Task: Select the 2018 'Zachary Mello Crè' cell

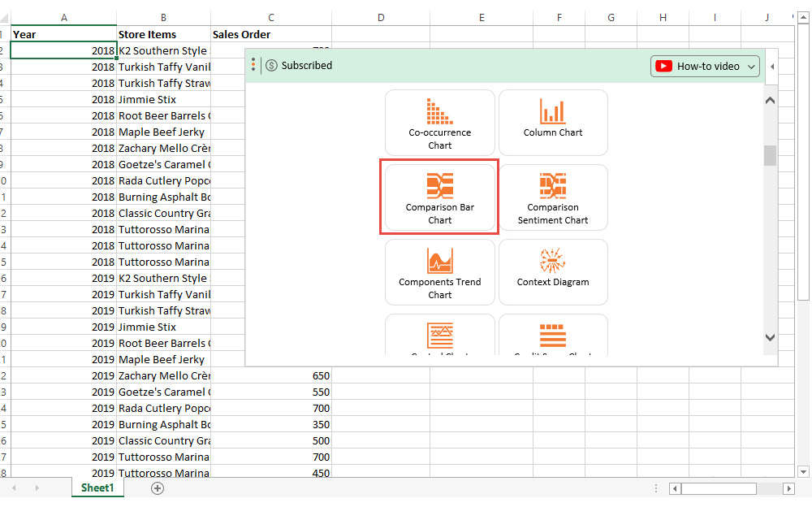Action: click(x=164, y=148)
